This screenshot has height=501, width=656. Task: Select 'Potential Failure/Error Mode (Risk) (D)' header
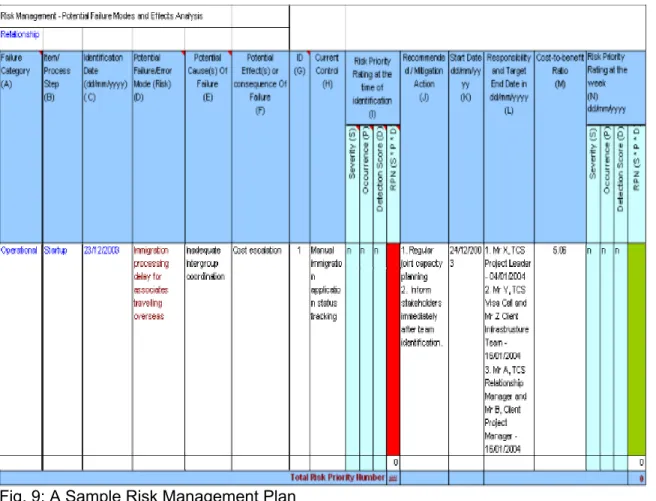(x=159, y=146)
